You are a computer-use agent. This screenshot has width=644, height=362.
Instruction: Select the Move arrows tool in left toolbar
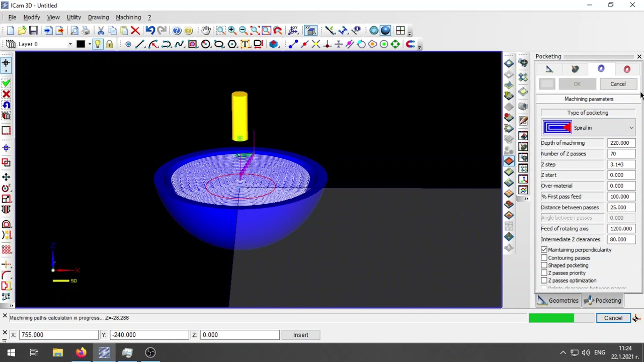coord(6,177)
